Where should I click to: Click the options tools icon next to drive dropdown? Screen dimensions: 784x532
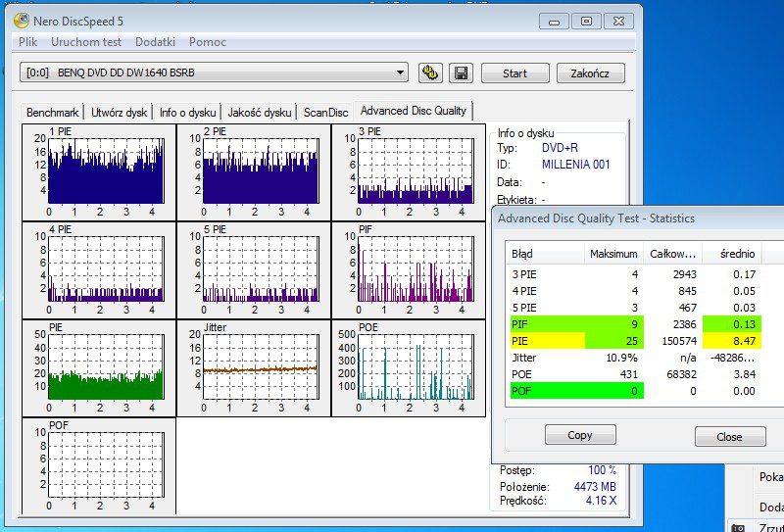tap(430, 73)
